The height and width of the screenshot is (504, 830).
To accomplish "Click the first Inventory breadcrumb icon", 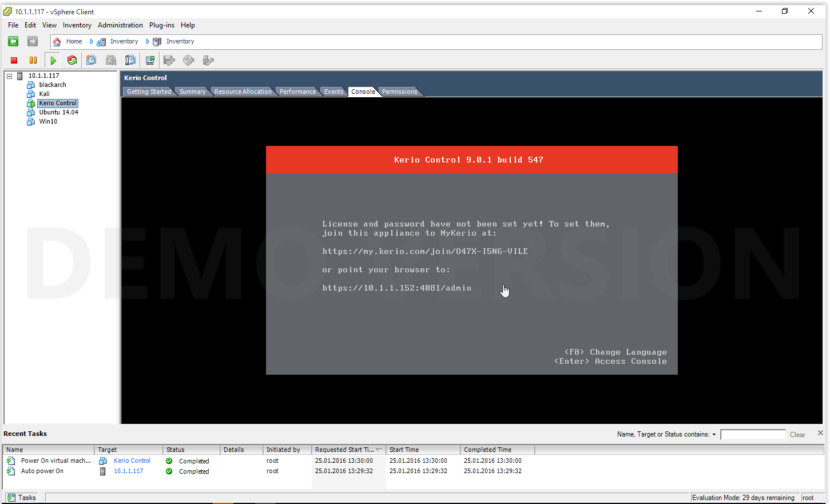I will click(101, 42).
